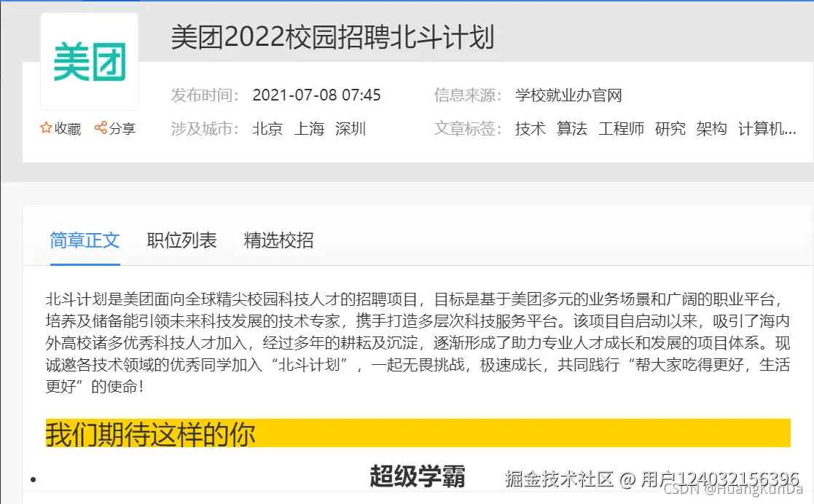Switch to the 职位列表 tab
This screenshot has width=814, height=504.
tap(181, 240)
